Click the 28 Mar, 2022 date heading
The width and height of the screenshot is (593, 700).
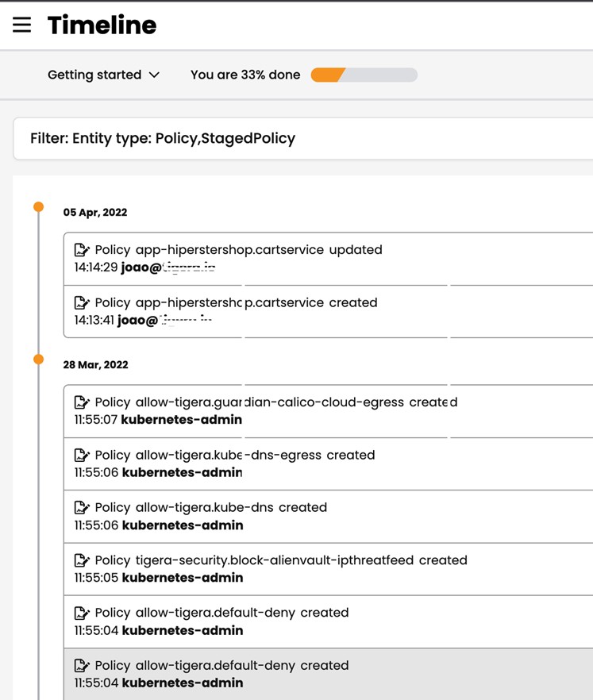[95, 365]
